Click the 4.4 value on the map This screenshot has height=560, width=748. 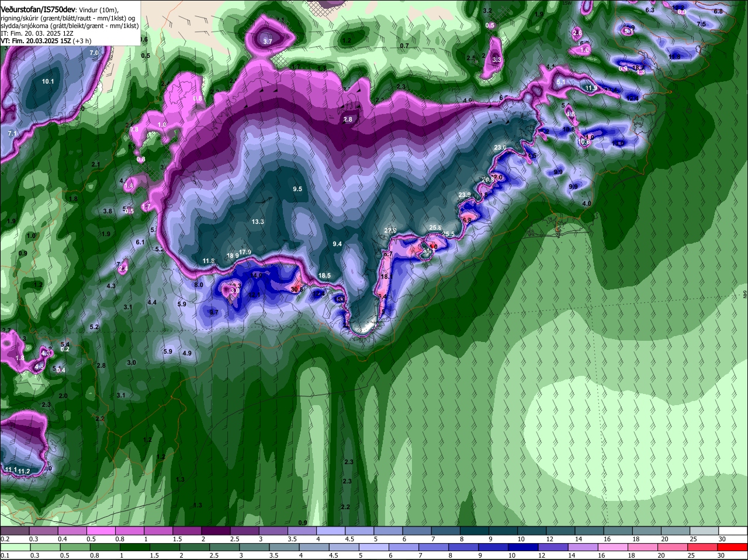(x=152, y=302)
